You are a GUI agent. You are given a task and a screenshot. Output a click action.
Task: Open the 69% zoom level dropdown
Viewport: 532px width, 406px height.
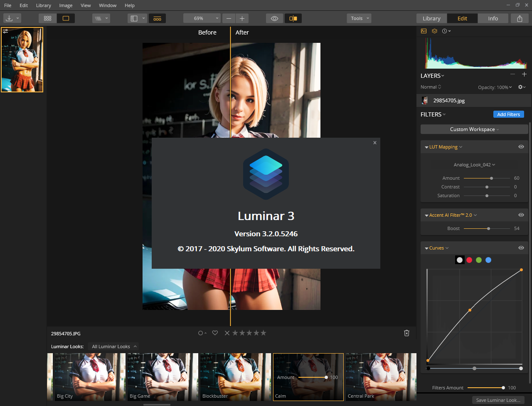pyautogui.click(x=202, y=18)
